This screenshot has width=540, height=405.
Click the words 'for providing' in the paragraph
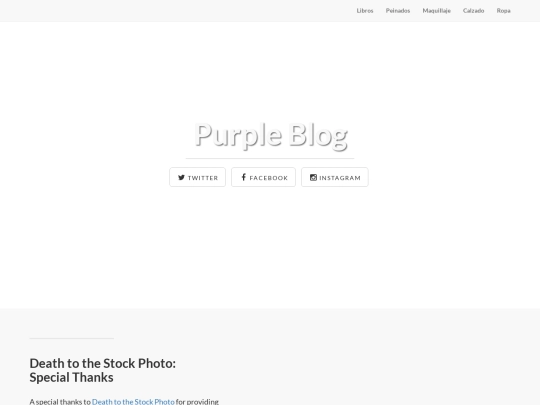197,402
